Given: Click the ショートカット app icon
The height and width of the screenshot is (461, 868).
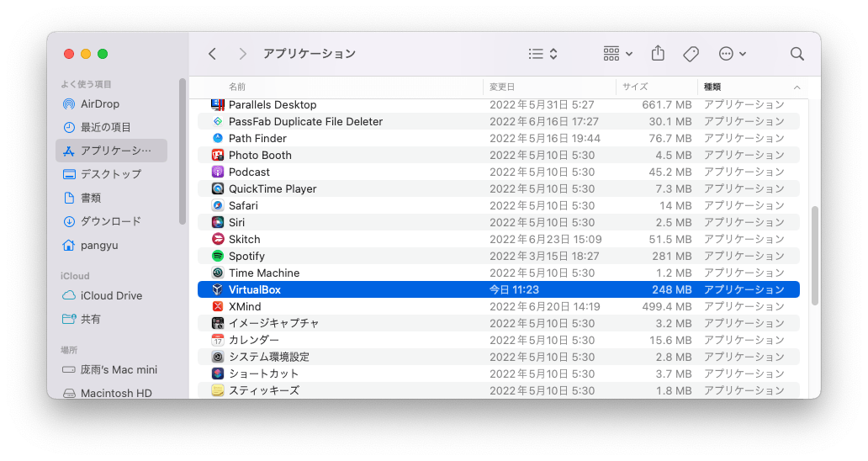Looking at the screenshot, I should coord(218,374).
